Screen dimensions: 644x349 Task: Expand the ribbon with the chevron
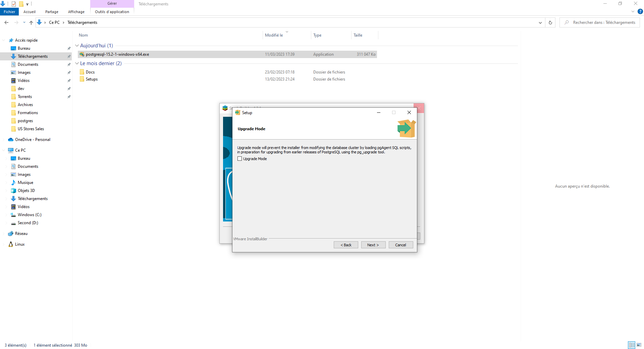(633, 11)
